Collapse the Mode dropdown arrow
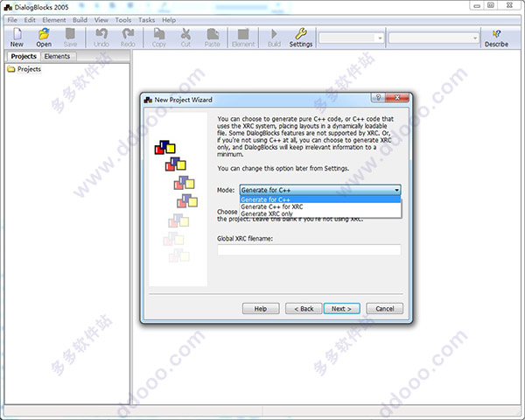 pyautogui.click(x=396, y=190)
